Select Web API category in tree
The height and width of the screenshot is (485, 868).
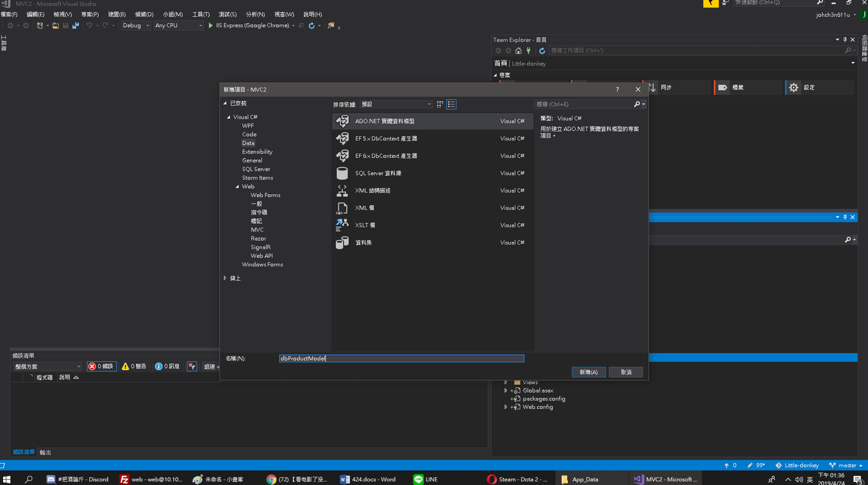click(x=262, y=256)
